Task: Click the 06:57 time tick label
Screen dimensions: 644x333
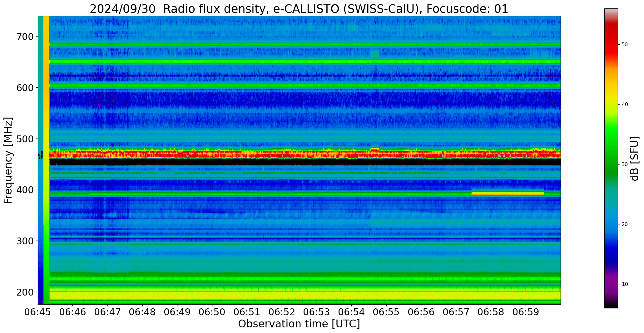Action: (456, 312)
